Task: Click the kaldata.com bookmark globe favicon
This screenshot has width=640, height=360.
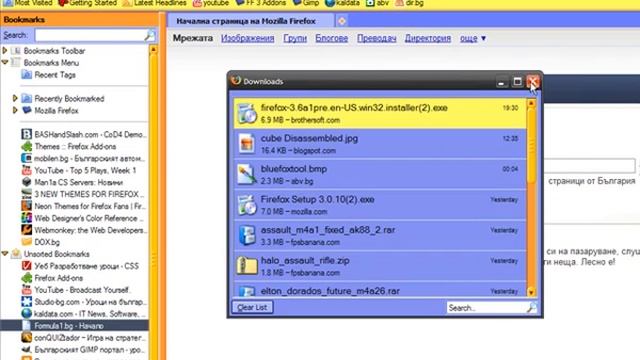Action: (x=27, y=313)
